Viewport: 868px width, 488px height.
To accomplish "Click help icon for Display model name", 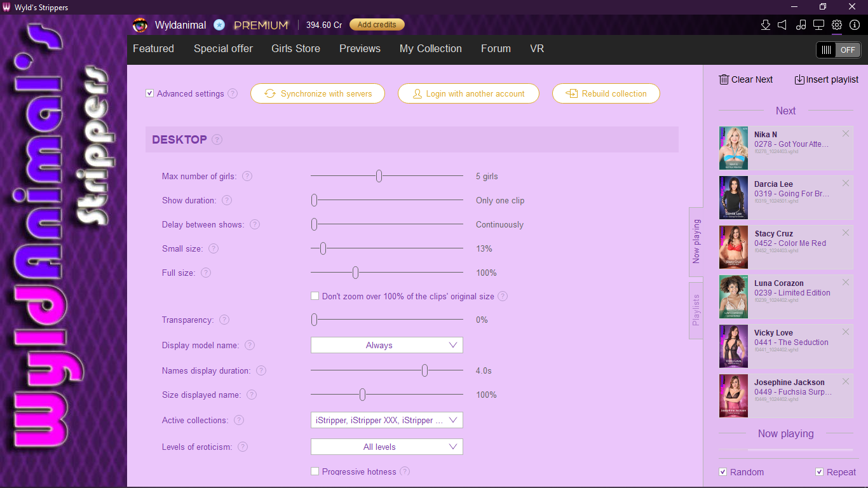I will click(250, 345).
